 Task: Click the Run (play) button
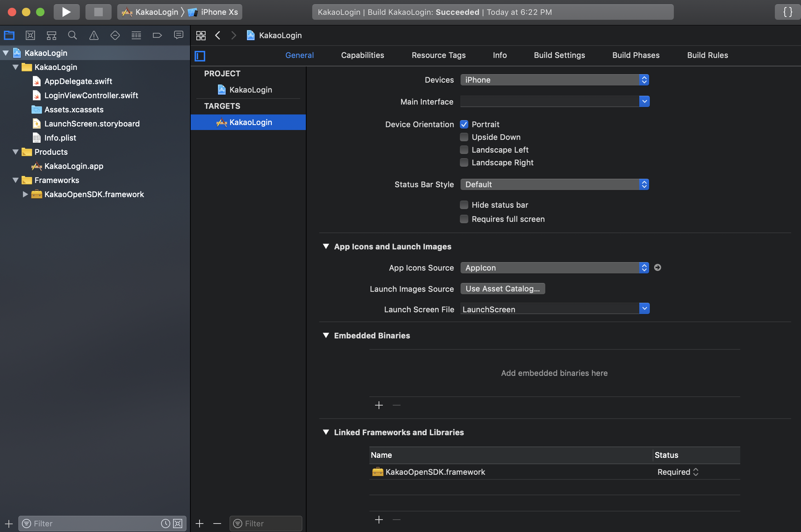66,12
